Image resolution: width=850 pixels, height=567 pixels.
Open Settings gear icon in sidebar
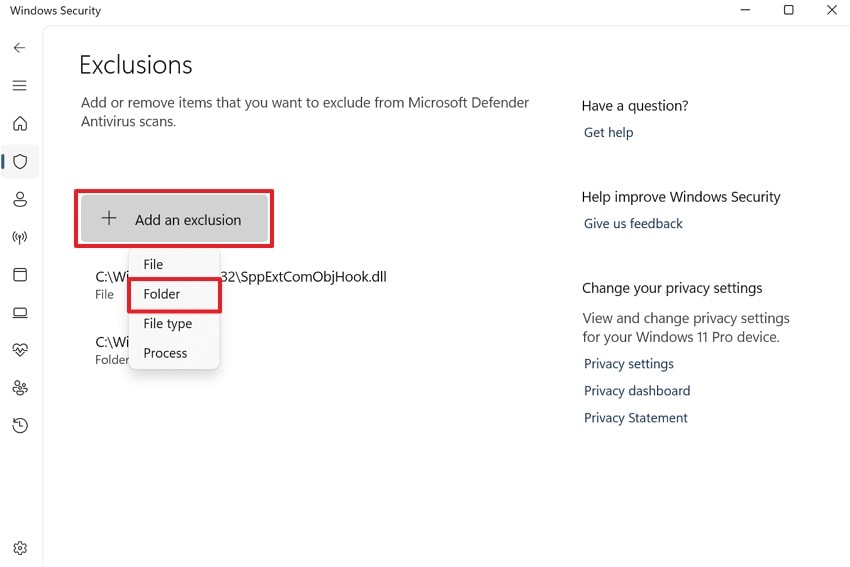(20, 548)
